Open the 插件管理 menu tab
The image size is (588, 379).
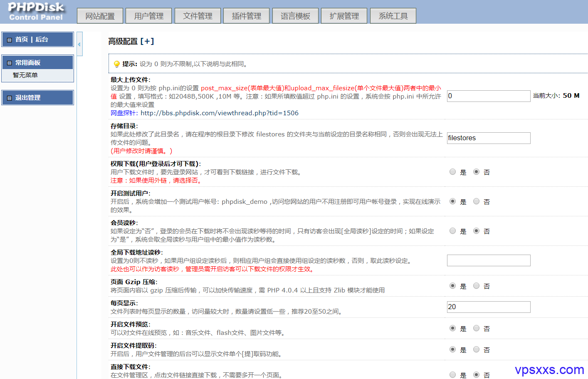246,16
